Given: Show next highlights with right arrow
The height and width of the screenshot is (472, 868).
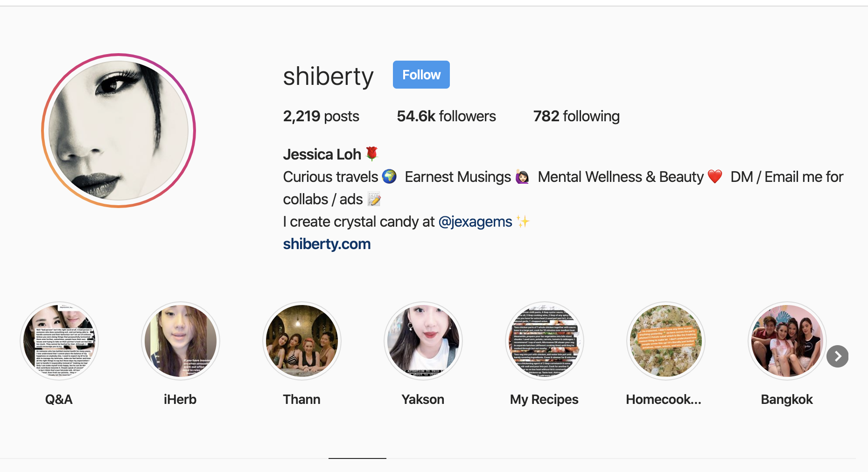Looking at the screenshot, I should [x=838, y=356].
